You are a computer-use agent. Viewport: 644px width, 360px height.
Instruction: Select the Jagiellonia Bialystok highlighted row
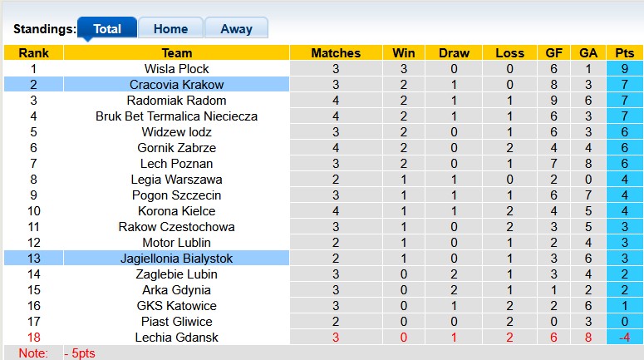176,259
